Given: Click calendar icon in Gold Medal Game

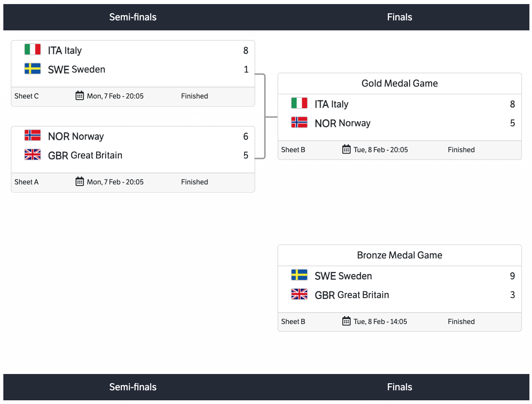Looking at the screenshot, I should tap(346, 149).
